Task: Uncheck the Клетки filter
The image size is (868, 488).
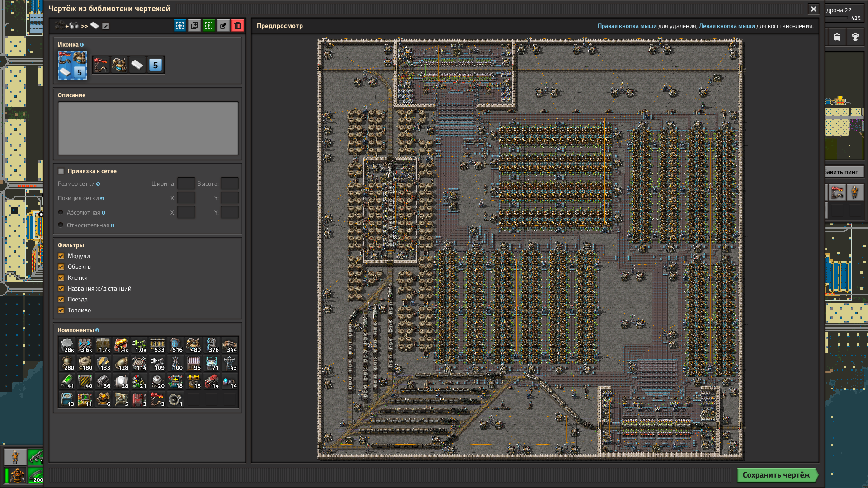Action: coord(61,278)
